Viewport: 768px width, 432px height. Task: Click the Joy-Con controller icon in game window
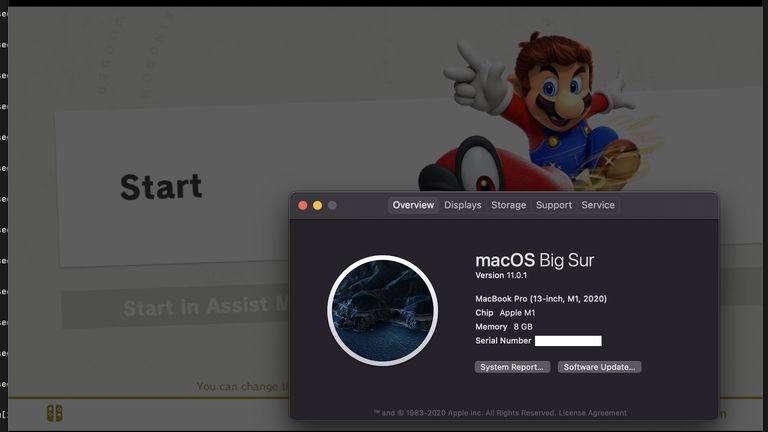(54, 413)
